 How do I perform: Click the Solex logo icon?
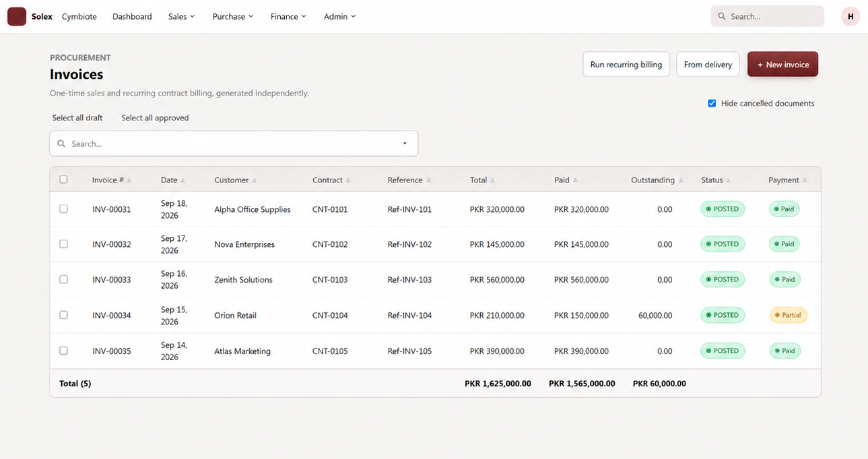17,16
